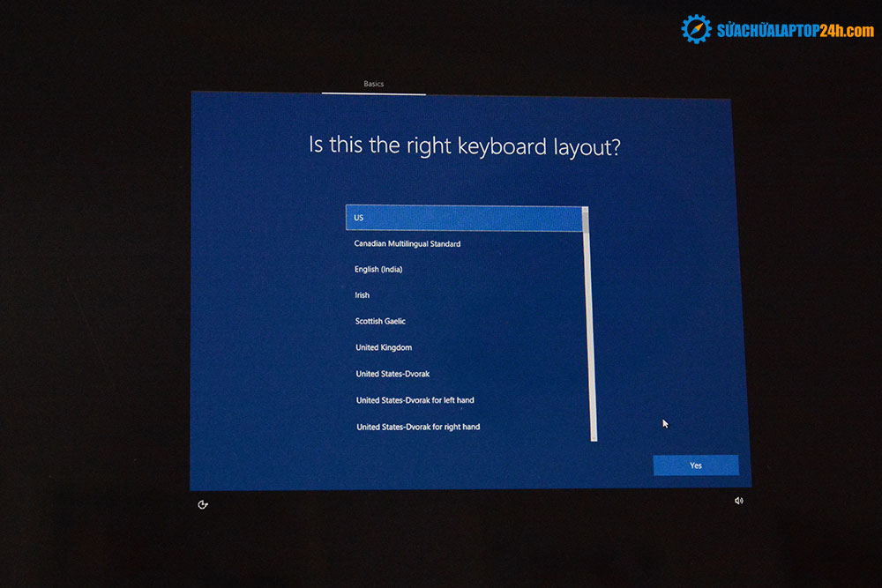
Task: Choose Canadian Multilingual Standard layout
Action: (407, 243)
